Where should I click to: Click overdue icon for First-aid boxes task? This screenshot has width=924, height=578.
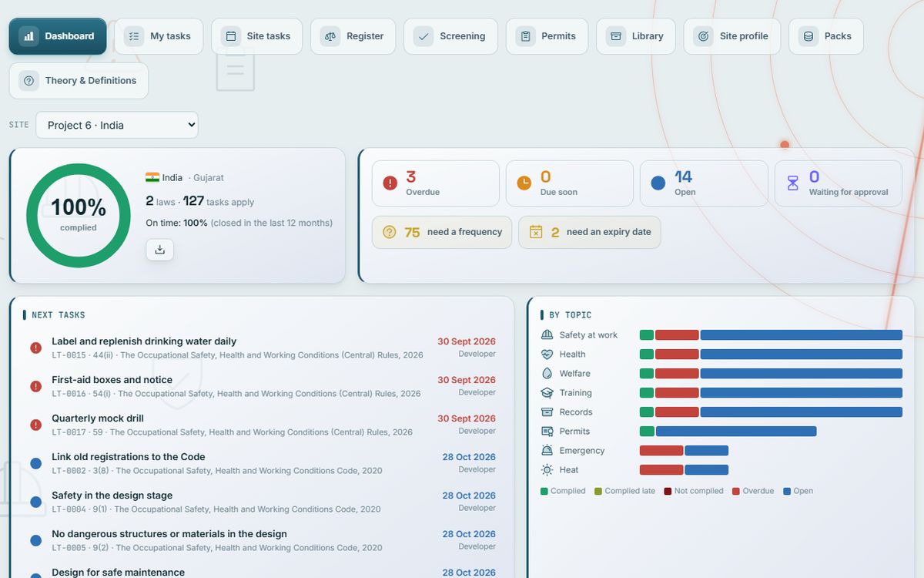tap(35, 386)
